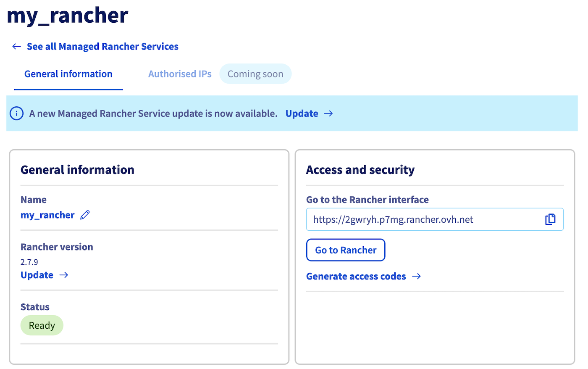Select the Access and security card title
The image size is (588, 369).
(360, 169)
